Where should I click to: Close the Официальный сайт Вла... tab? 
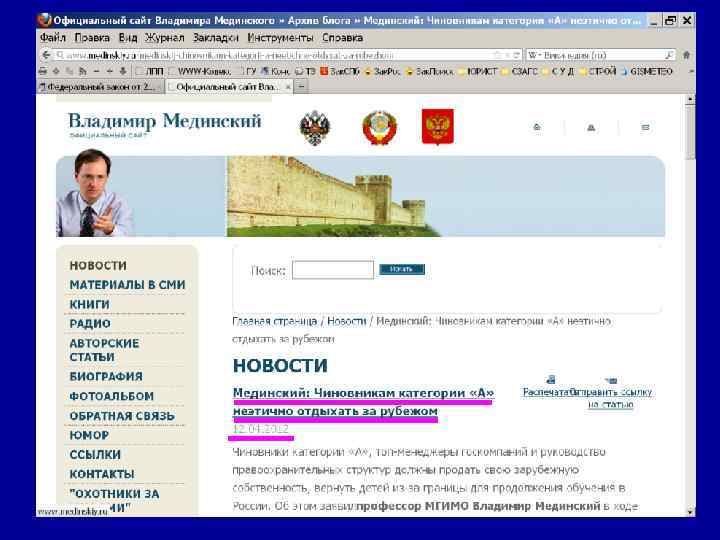pos(288,87)
